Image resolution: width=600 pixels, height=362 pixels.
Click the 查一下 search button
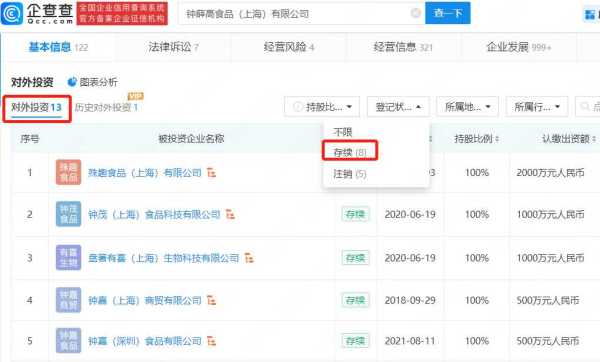pos(448,13)
